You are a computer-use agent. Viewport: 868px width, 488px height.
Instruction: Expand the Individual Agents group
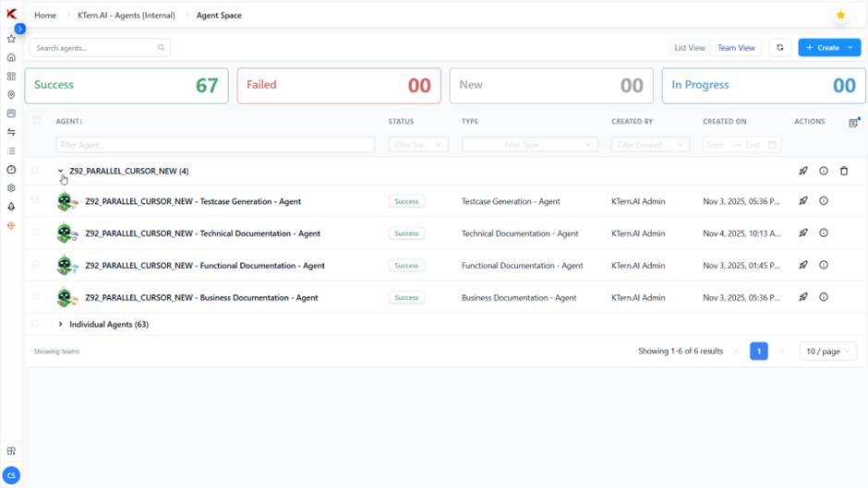coord(61,325)
